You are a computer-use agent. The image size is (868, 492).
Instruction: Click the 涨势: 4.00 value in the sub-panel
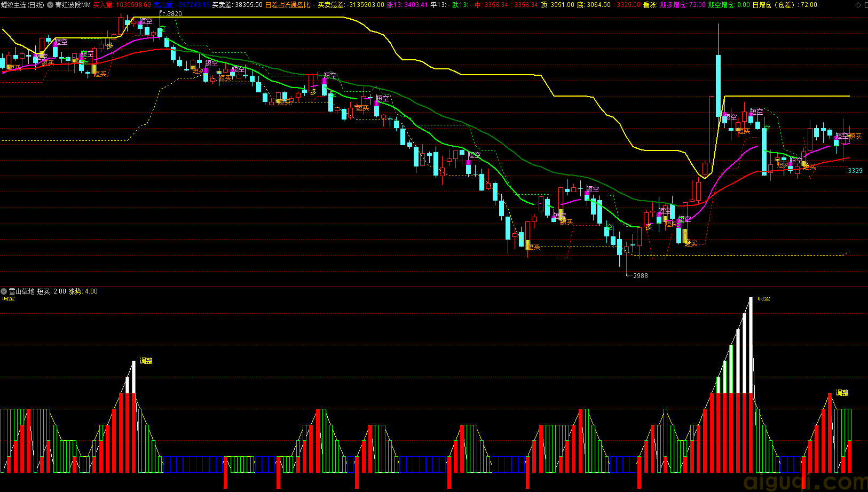coord(83,291)
